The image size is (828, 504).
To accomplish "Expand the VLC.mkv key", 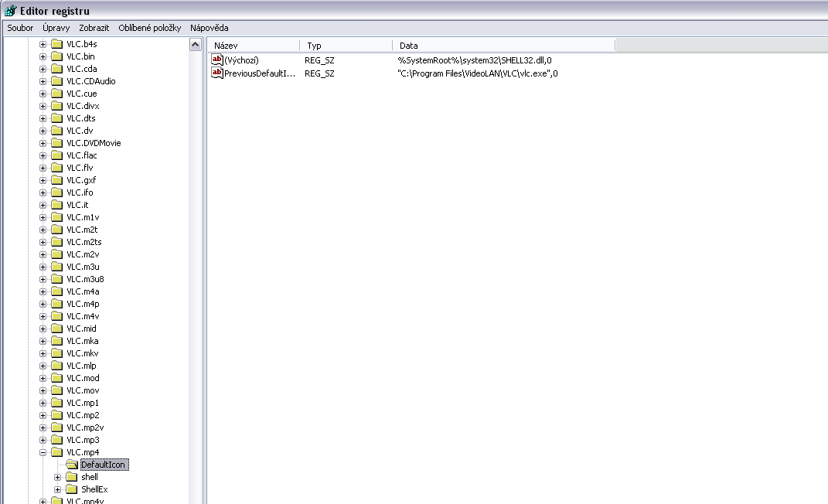I will click(43, 353).
